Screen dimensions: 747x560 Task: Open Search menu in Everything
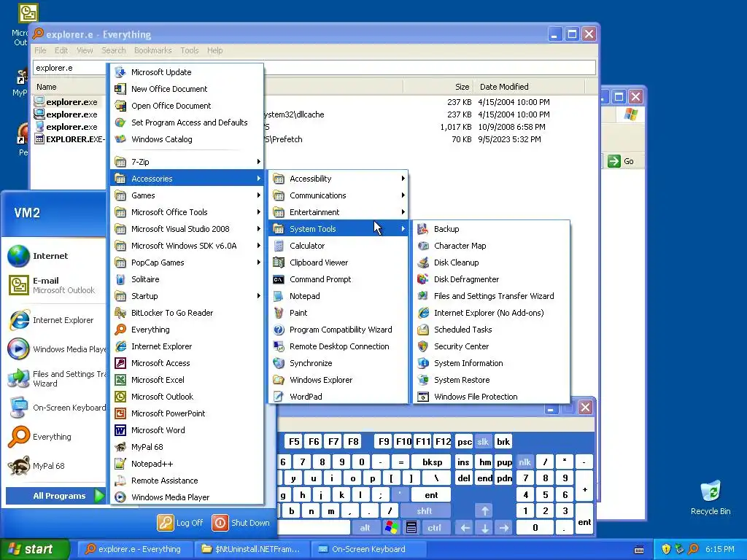point(113,50)
